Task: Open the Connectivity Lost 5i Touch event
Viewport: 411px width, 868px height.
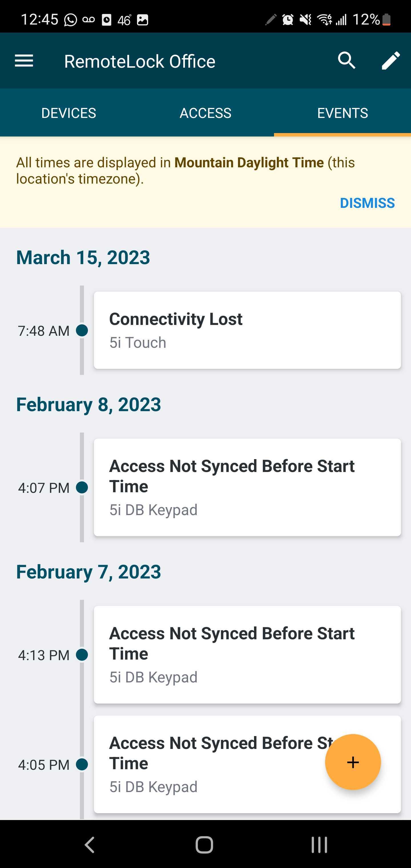Action: coord(247,330)
